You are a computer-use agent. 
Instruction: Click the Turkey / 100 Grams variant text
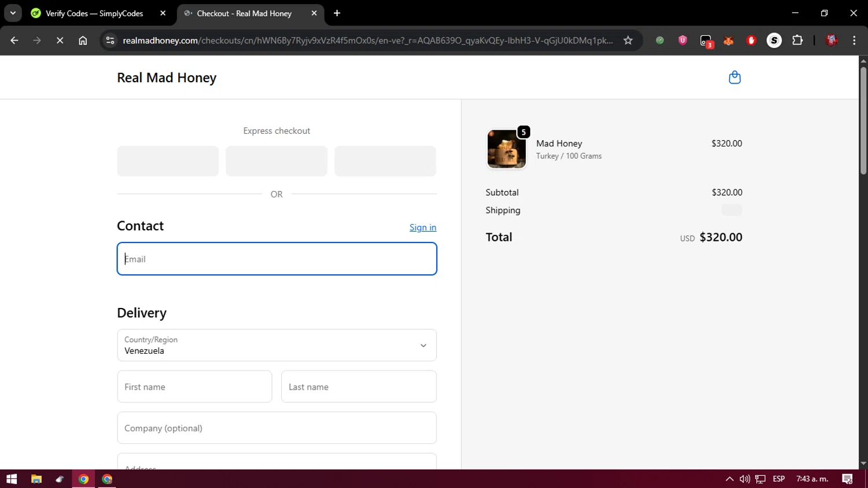click(x=569, y=156)
